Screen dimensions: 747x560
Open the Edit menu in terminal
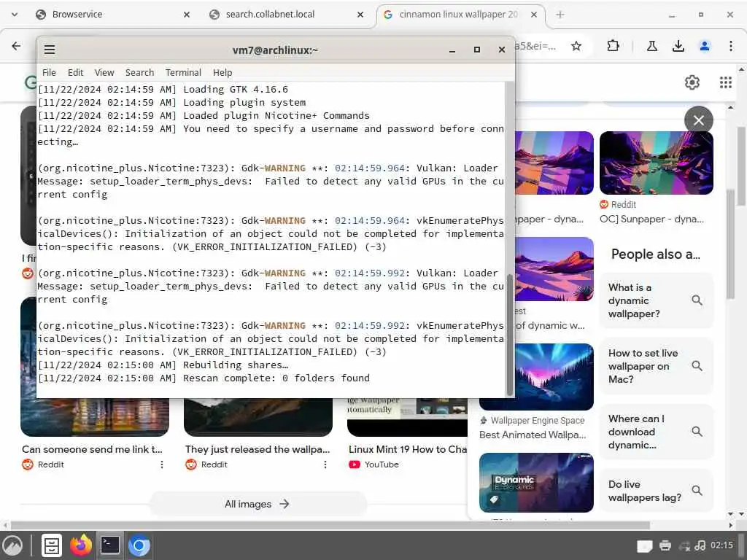pos(75,72)
